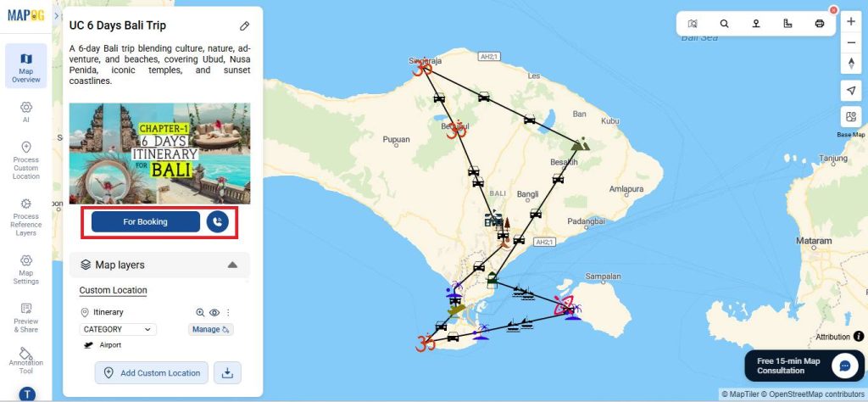
Task: Zoom out with the minus button
Action: coord(851,42)
